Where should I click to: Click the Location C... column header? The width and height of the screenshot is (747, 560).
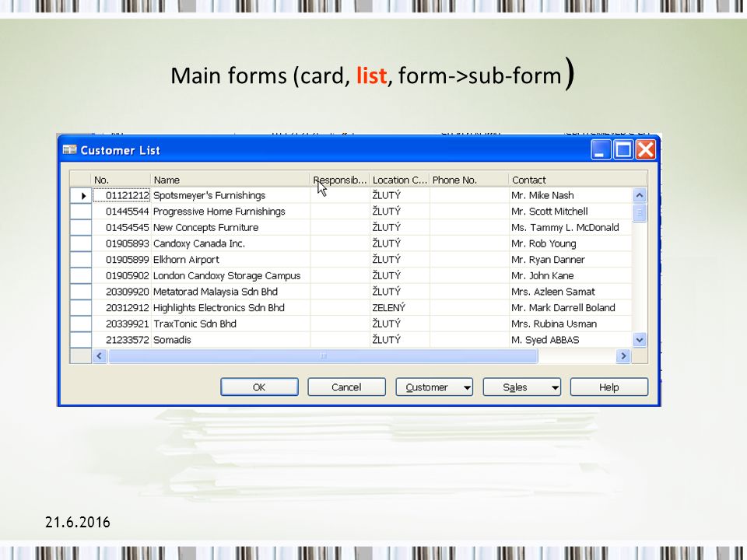[400, 180]
